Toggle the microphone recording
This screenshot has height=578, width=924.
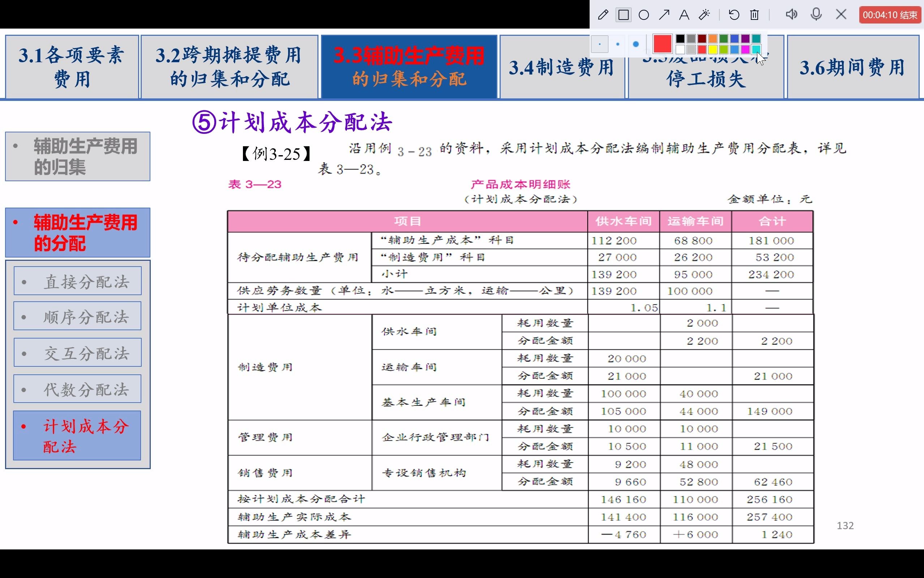[x=816, y=14]
